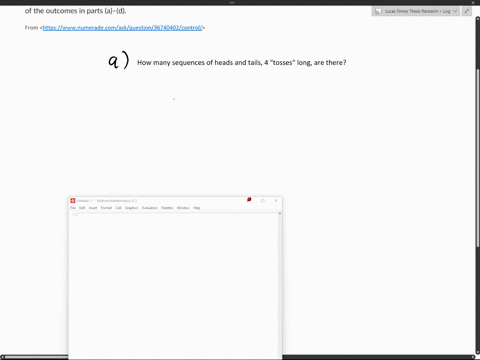The image size is (480, 360).
Task: Open the Evaluation menu in Mathematica
Action: click(x=150, y=208)
